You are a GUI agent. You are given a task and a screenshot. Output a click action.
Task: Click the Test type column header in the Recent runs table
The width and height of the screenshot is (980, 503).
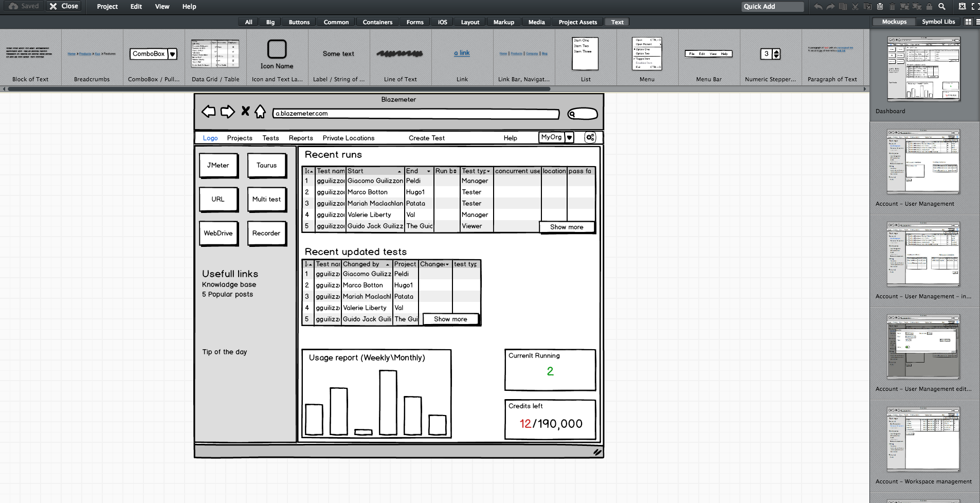(x=476, y=171)
